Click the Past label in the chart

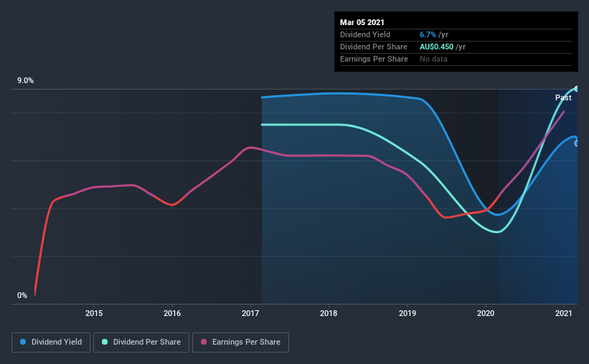pyautogui.click(x=563, y=97)
